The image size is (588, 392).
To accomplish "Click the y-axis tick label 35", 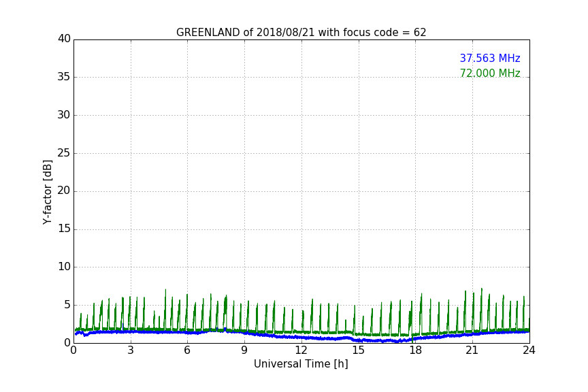I will (x=64, y=77).
